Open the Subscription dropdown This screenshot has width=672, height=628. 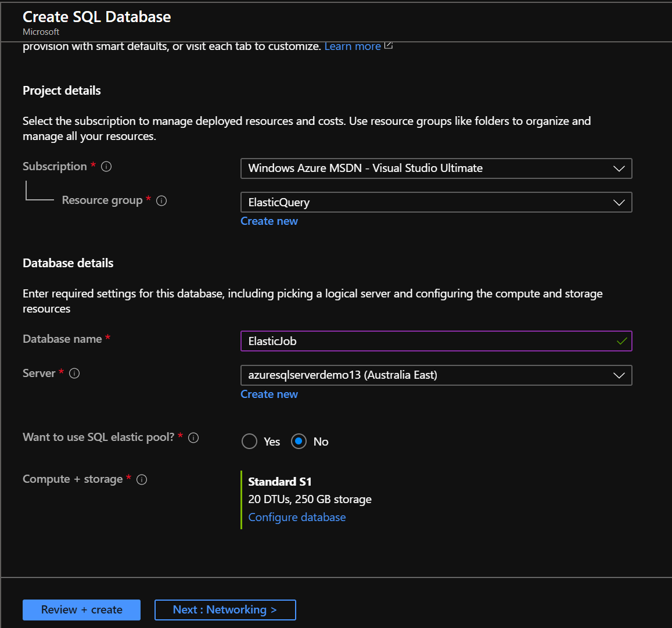coord(619,168)
